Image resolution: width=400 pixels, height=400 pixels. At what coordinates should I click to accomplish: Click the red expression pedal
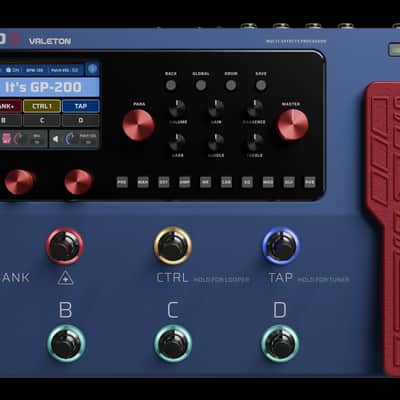coord(382,228)
